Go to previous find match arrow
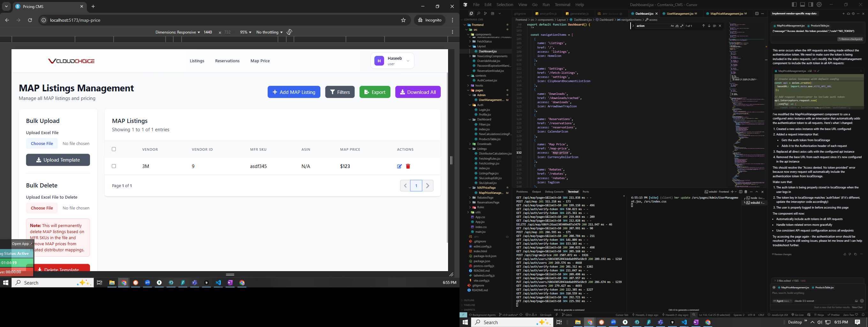Viewport: 868px width, 327px height. (703, 26)
